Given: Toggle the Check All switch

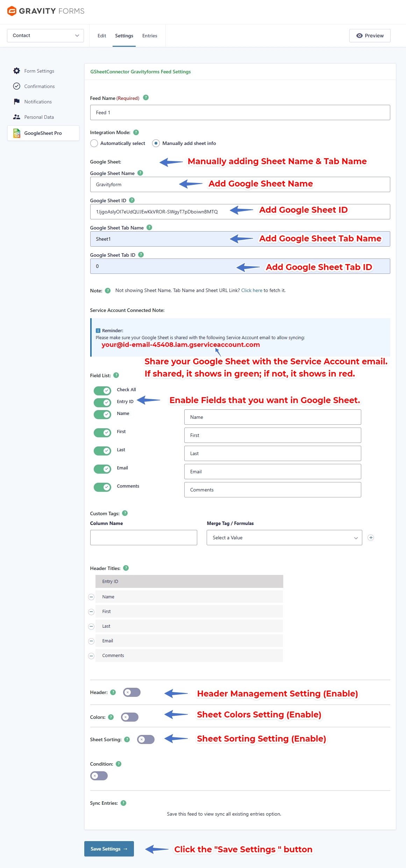Looking at the screenshot, I should pyautogui.click(x=102, y=391).
